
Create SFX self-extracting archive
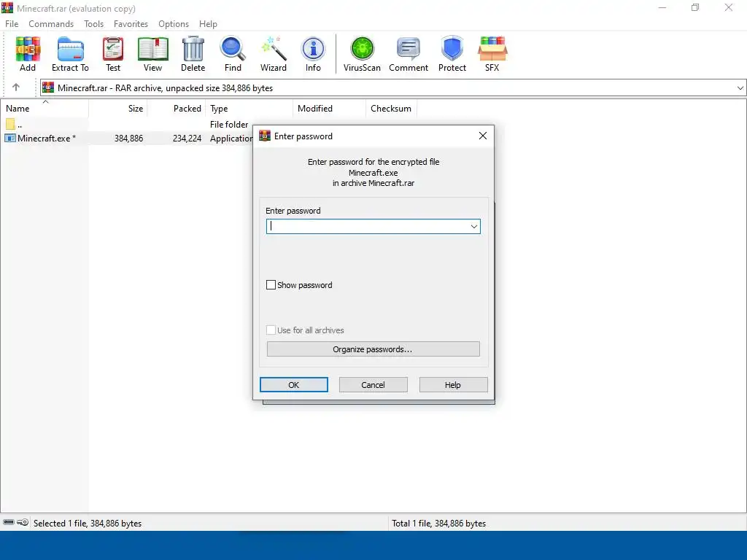coord(492,53)
